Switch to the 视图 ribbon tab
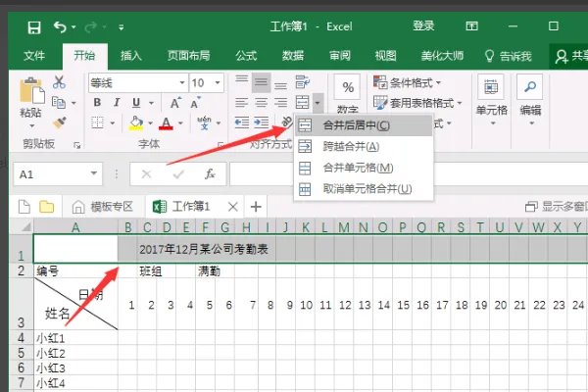This screenshot has width=588, height=392. point(385,56)
